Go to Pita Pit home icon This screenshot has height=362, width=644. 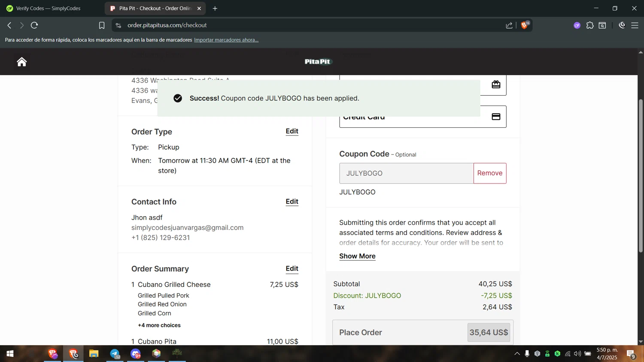pos(21,62)
